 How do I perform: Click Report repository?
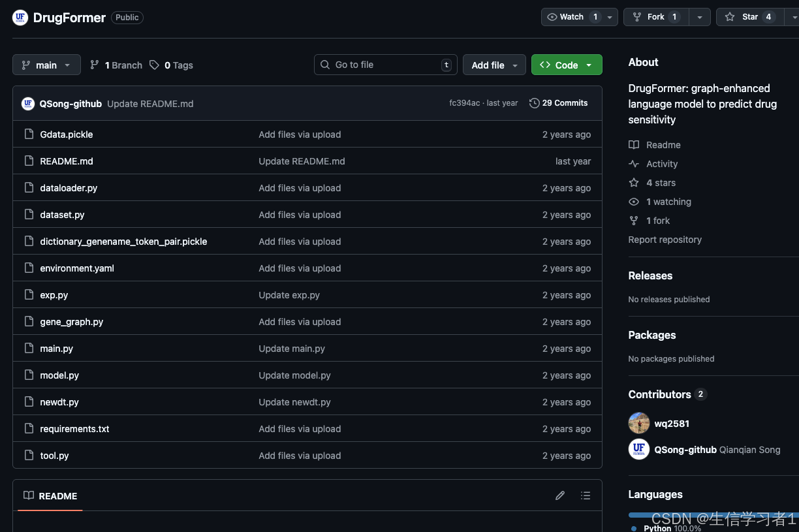coord(665,240)
